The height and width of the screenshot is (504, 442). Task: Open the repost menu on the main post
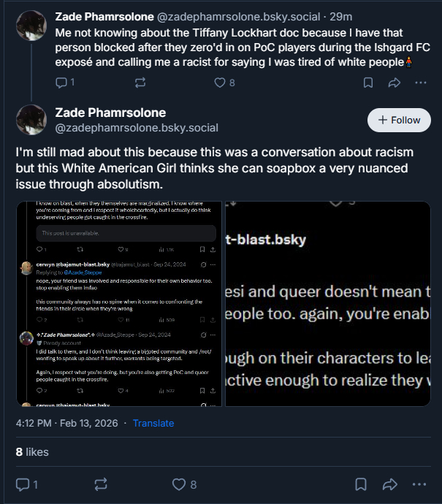102,484
